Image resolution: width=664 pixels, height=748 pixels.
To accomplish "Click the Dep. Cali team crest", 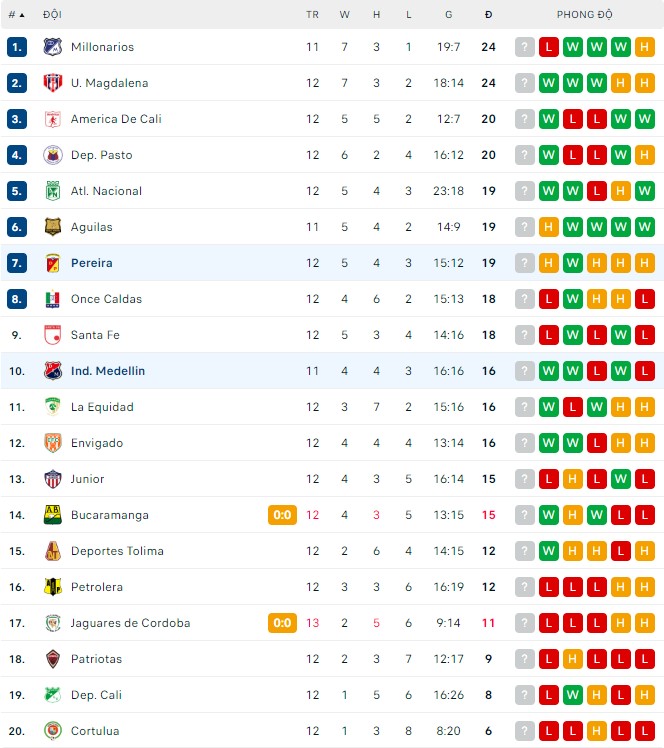I will 52,695.
